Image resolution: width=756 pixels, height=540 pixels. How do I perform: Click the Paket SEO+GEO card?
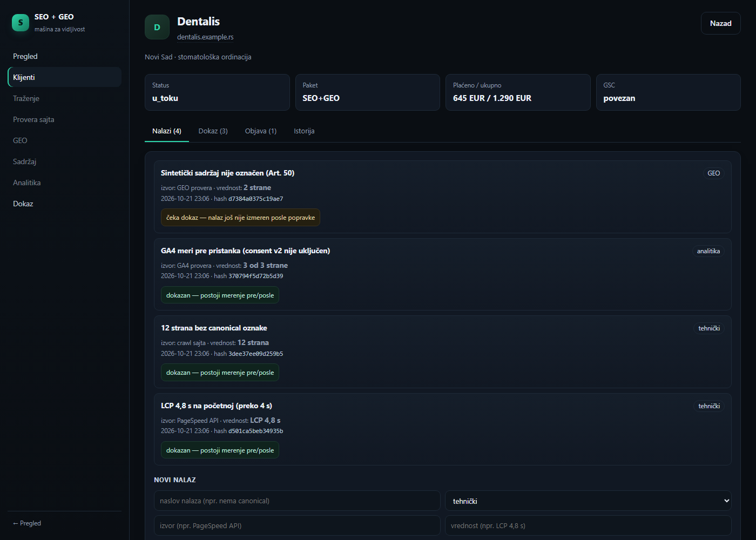tap(368, 92)
